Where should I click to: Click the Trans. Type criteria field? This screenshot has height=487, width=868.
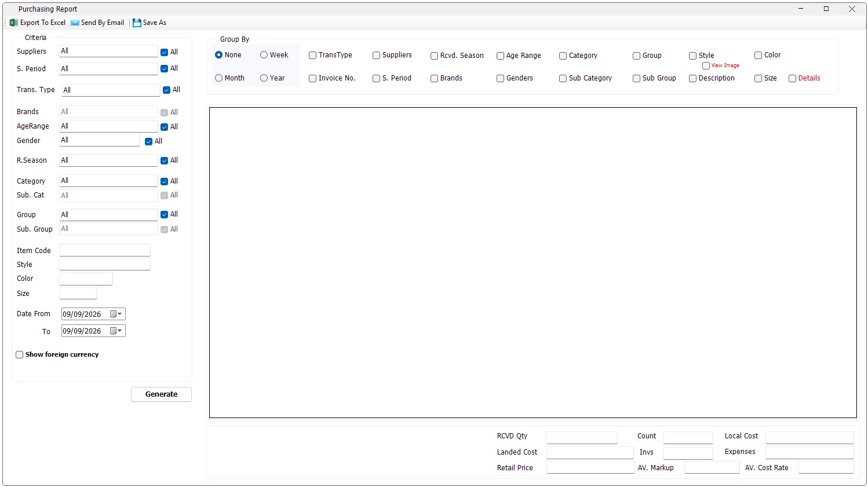pos(110,90)
